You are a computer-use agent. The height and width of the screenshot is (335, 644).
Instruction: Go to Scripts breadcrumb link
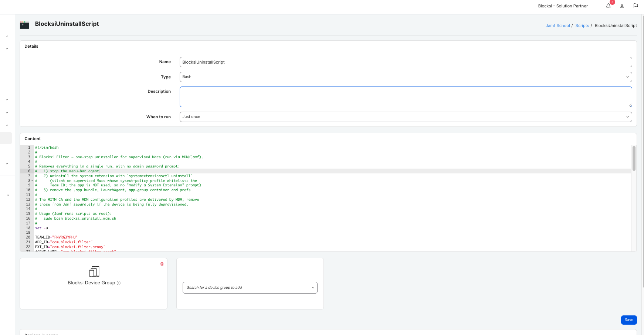(582, 26)
